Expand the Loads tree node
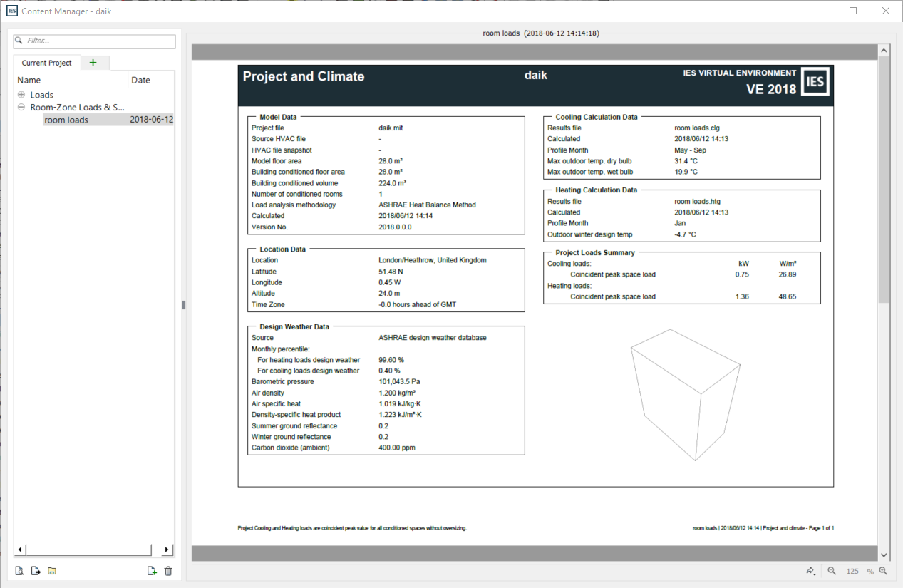This screenshot has height=588, width=903. (x=21, y=95)
